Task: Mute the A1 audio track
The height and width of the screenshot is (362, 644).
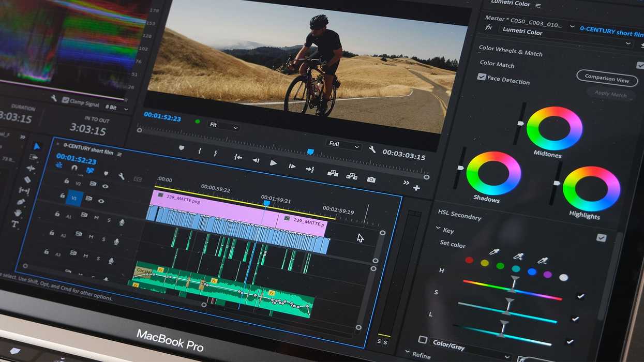Action: point(96,218)
